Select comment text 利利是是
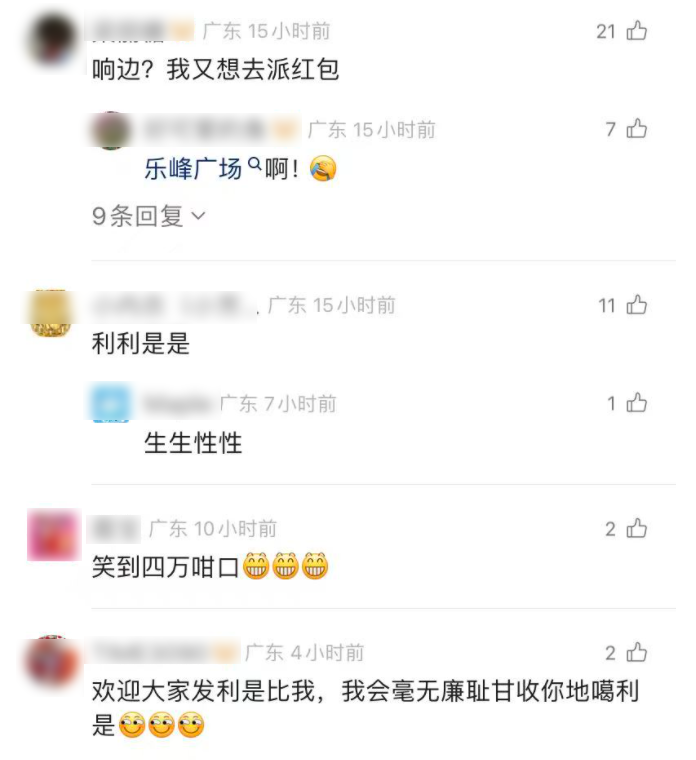Screen dimensions: 696x760 (141, 344)
